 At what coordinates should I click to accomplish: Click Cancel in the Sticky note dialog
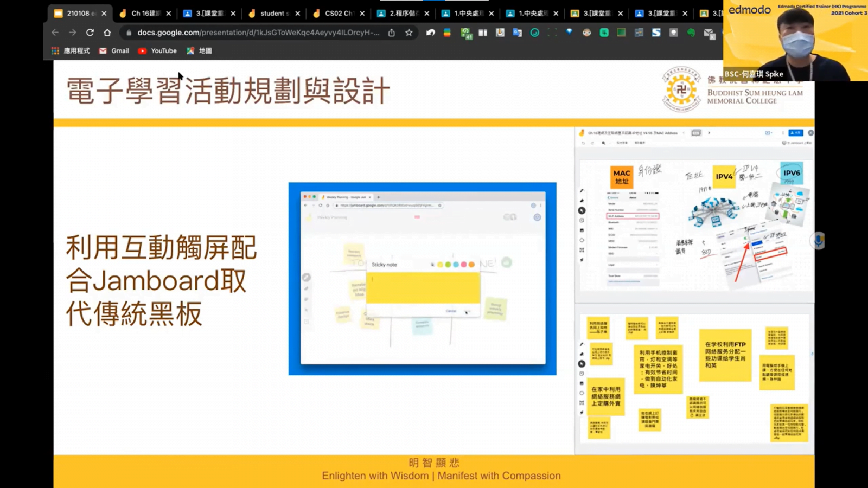coord(451,311)
